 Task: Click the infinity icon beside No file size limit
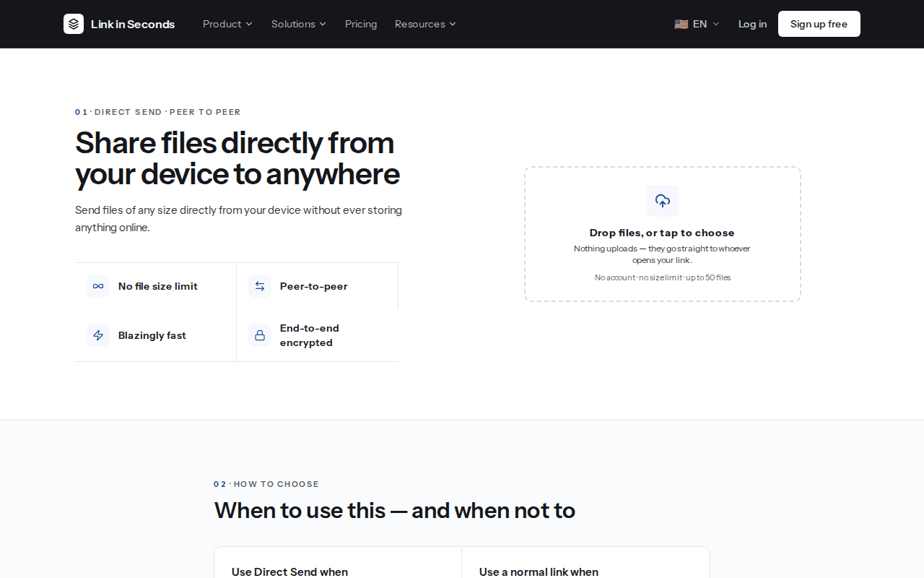click(x=98, y=286)
